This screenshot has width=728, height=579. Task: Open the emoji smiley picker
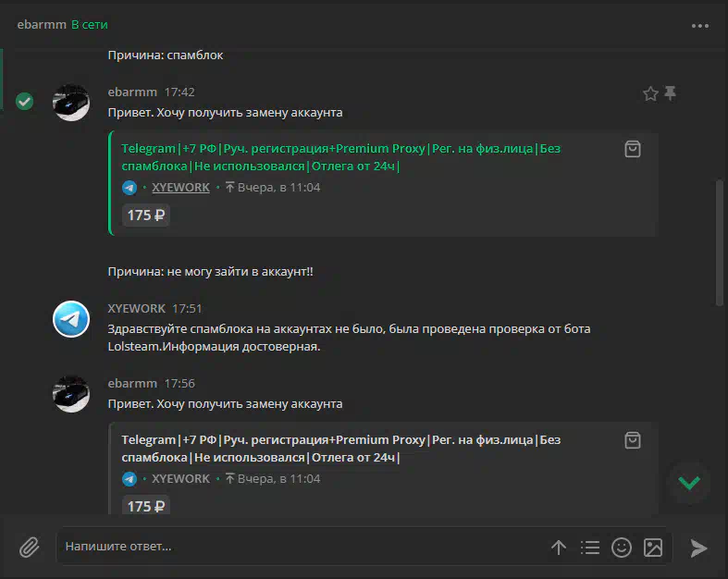[x=622, y=548]
